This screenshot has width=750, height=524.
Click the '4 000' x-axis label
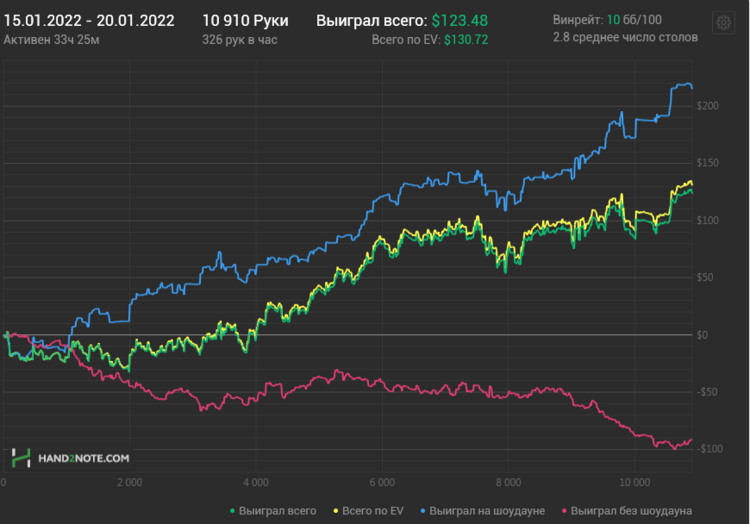256,482
